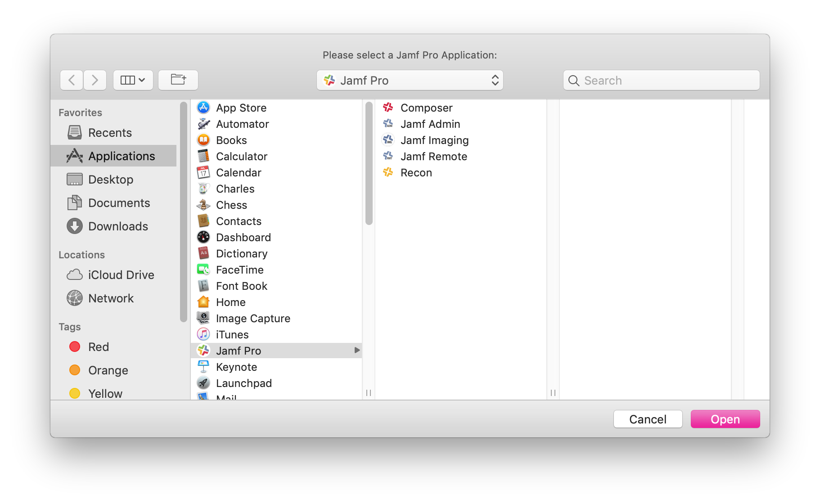Viewport: 820px width, 504px height.
Task: Click the applications column scrollbar
Action: coord(369,163)
